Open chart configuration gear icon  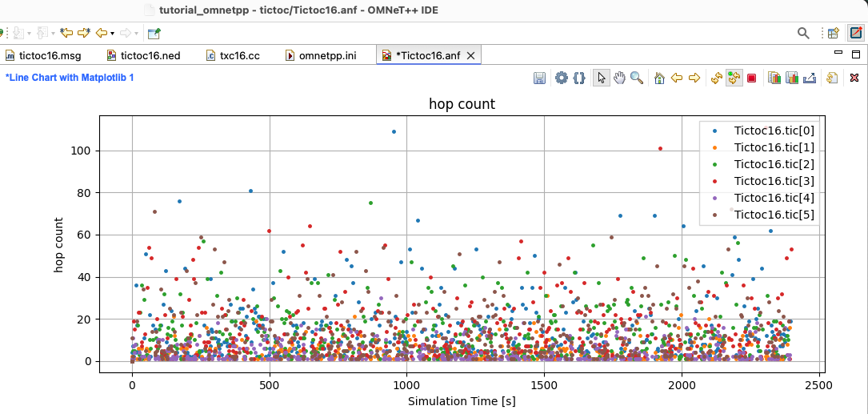562,78
